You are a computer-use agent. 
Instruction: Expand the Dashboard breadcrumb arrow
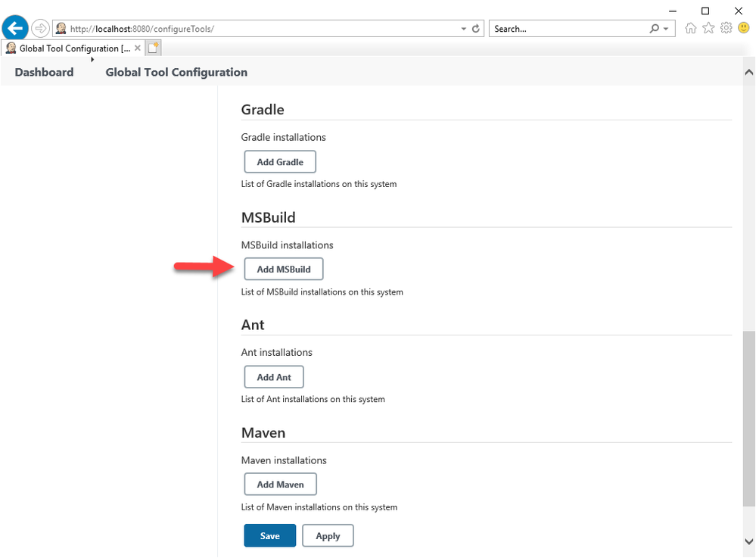[92, 59]
